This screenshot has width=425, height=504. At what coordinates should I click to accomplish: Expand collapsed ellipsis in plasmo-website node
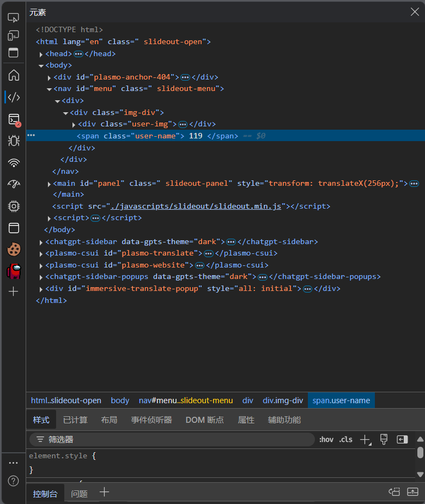(199, 265)
